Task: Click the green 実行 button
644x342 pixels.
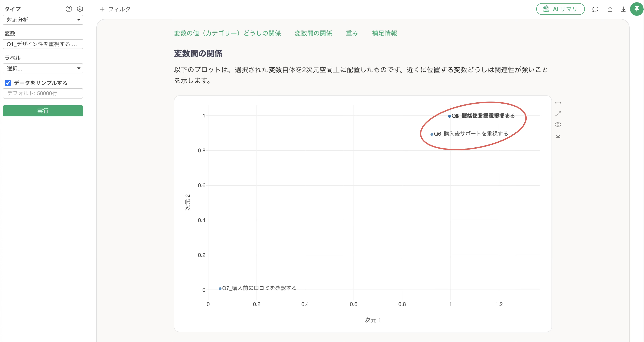Action: pyautogui.click(x=43, y=111)
